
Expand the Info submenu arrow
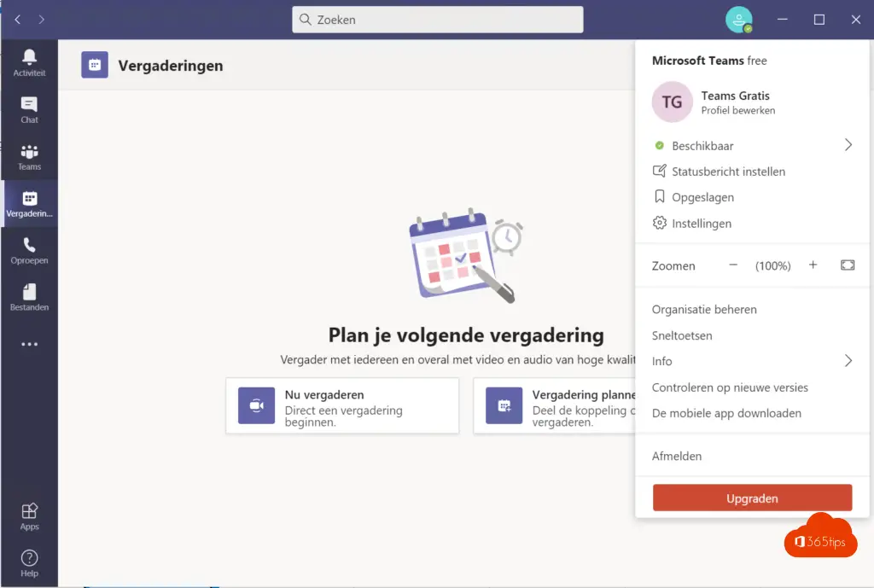point(848,361)
